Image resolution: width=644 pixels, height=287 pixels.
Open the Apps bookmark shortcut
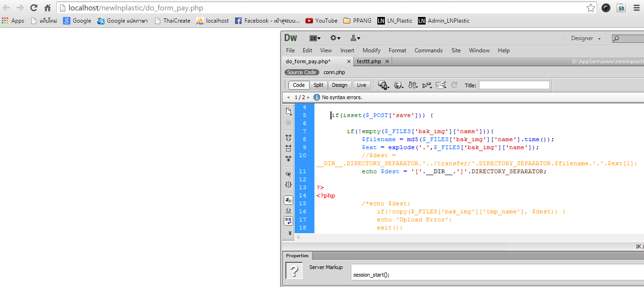(13, 21)
